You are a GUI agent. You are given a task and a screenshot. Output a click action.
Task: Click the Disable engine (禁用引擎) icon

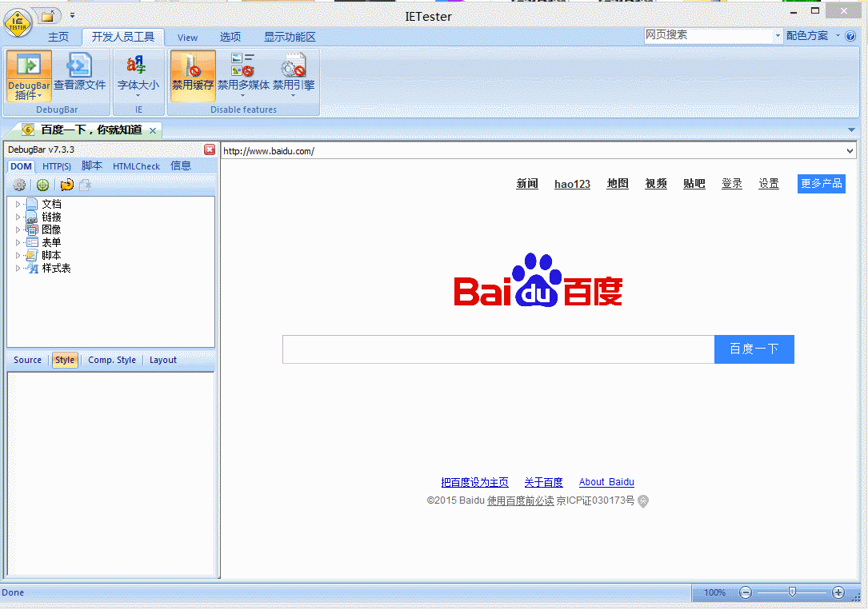pos(294,65)
